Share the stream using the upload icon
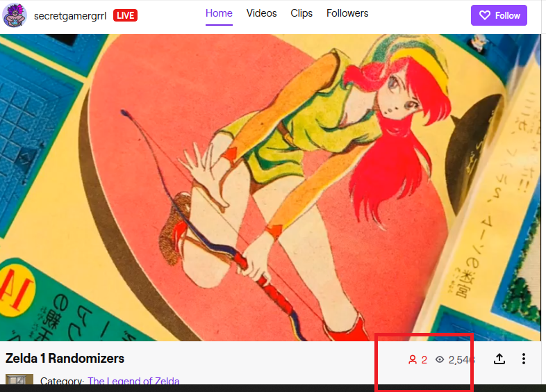546x392 pixels. 499,359
